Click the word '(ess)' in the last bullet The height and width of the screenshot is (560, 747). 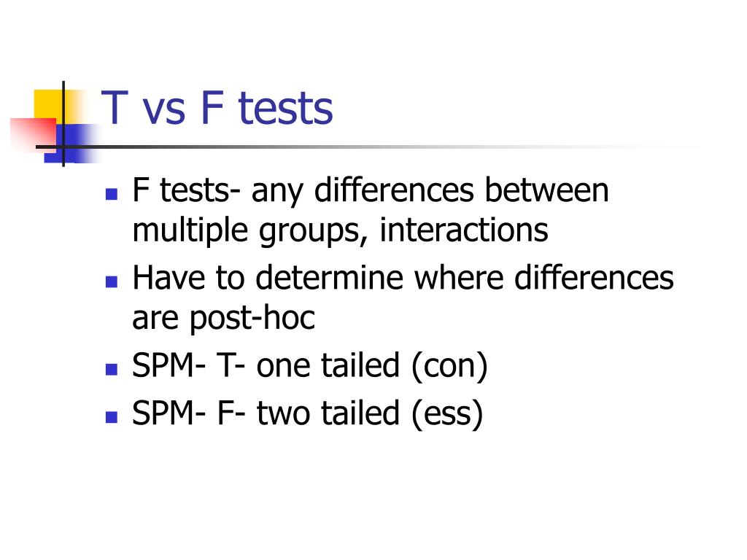(447, 414)
